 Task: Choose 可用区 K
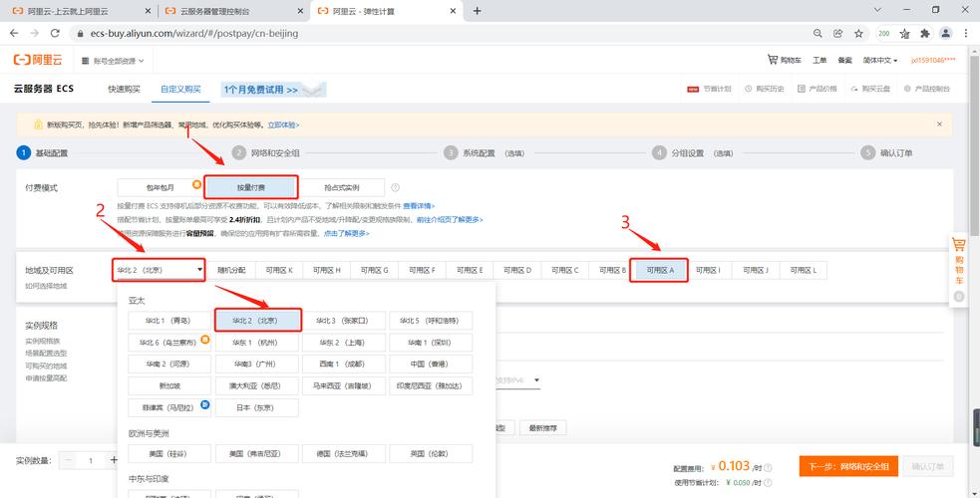279,270
